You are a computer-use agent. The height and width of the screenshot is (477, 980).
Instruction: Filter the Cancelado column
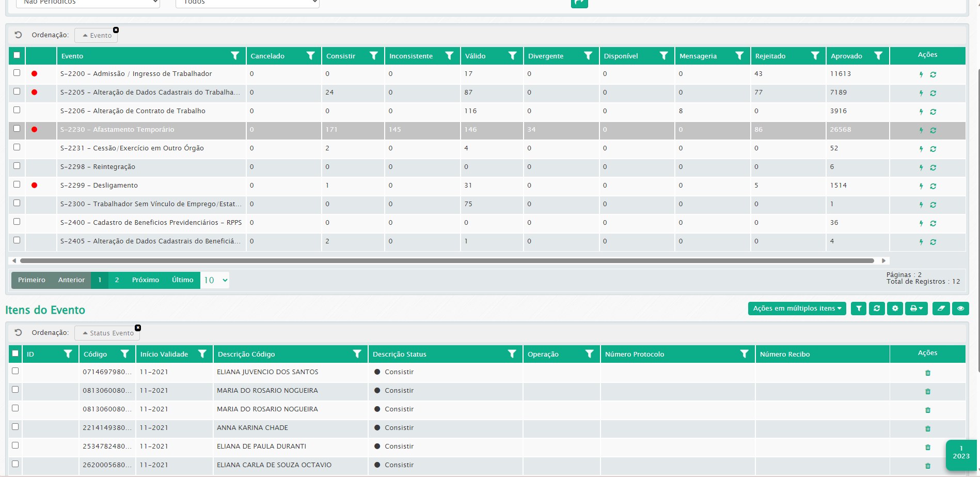point(310,56)
